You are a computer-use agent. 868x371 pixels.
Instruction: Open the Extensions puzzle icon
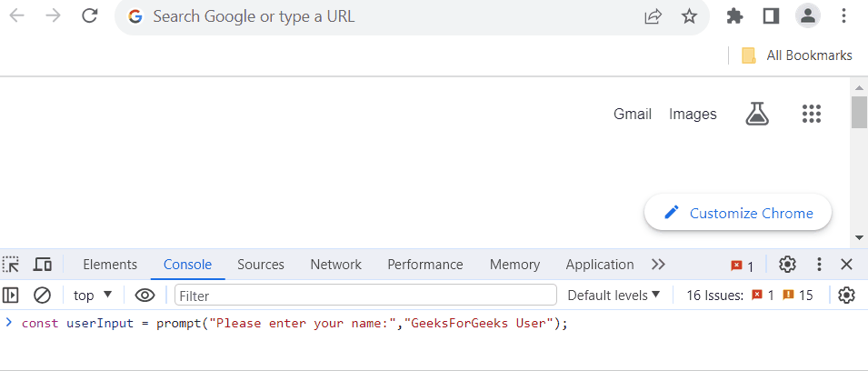[734, 16]
